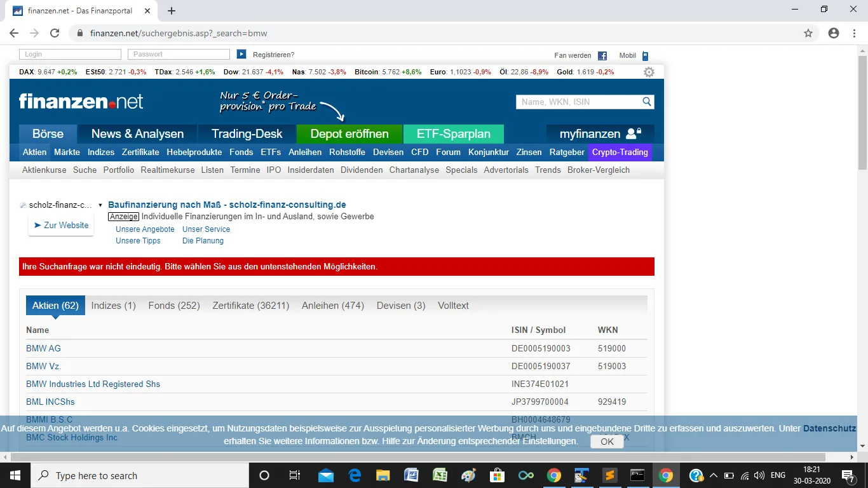Open Dividenden in the grey submenu
The width and height of the screenshot is (868, 488).
[x=362, y=170]
